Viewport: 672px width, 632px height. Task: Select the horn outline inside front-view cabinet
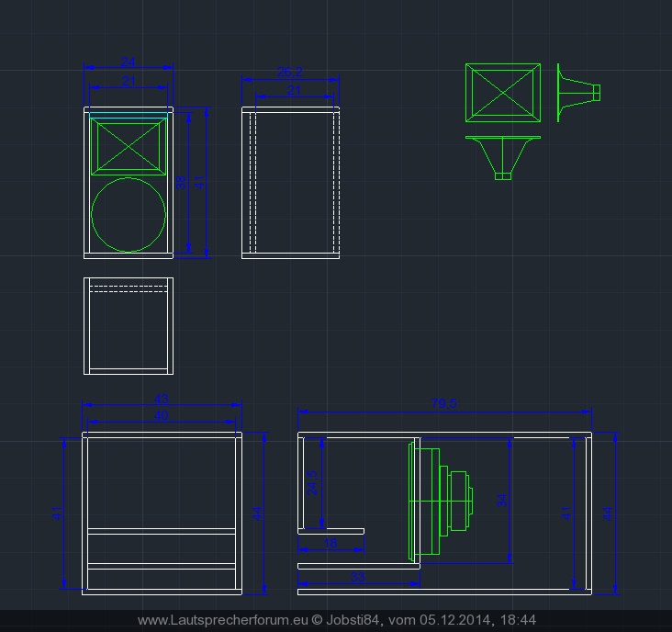(128, 145)
